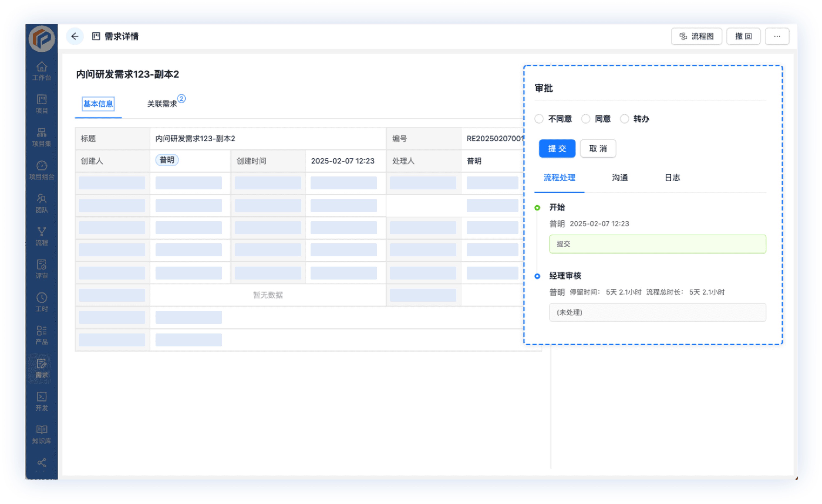The height and width of the screenshot is (504, 822).
Task: Open the 流程处理 tab
Action: 560,178
